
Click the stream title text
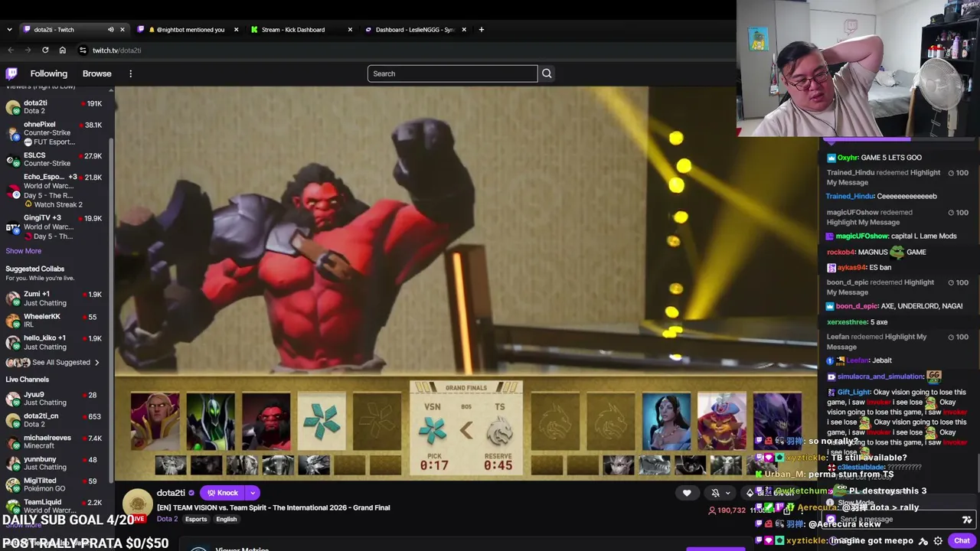(x=273, y=507)
